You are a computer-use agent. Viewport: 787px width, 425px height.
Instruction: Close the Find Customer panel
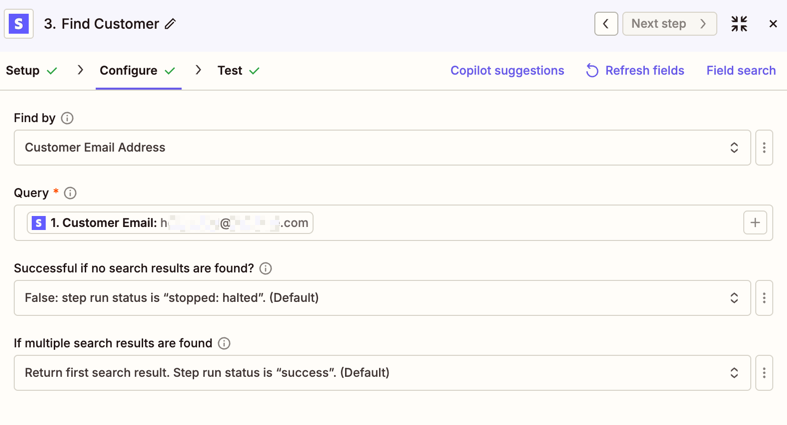click(773, 24)
